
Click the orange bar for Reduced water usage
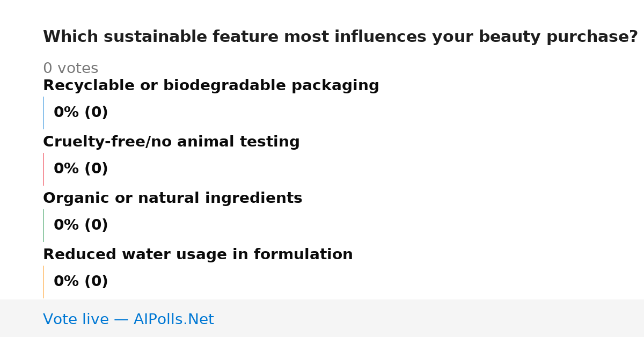point(43,282)
